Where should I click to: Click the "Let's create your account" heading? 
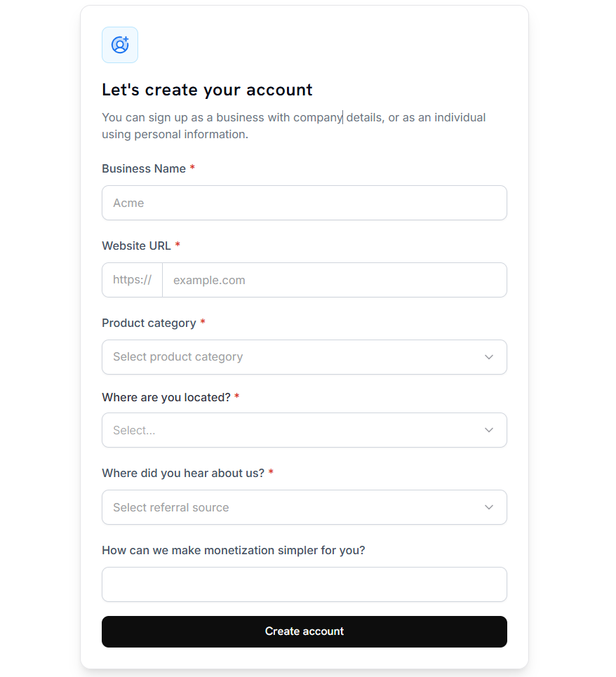pos(207,90)
